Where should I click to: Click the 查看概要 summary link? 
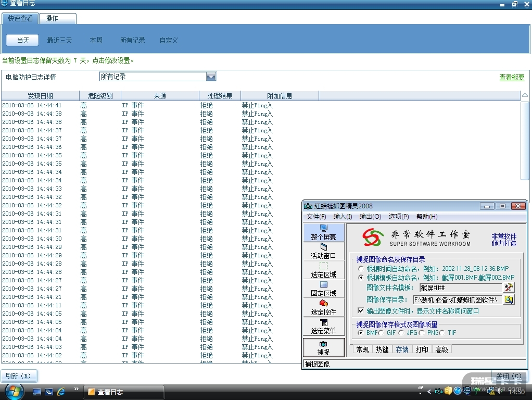pyautogui.click(x=512, y=78)
